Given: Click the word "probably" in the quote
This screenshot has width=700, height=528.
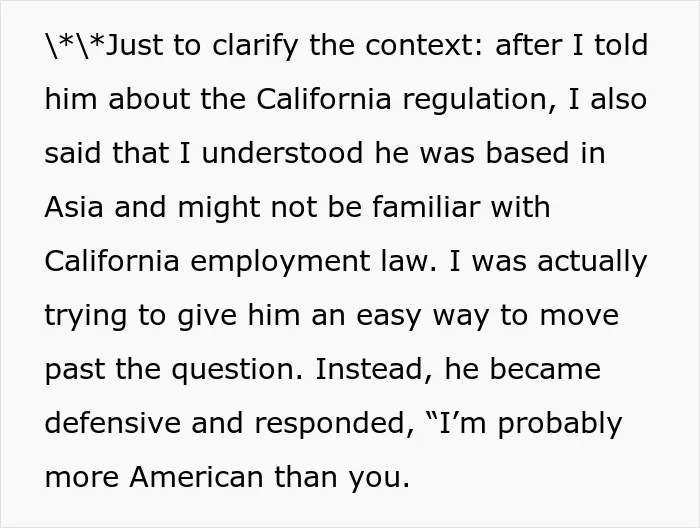Looking at the screenshot, I should pyautogui.click(x=560, y=424).
